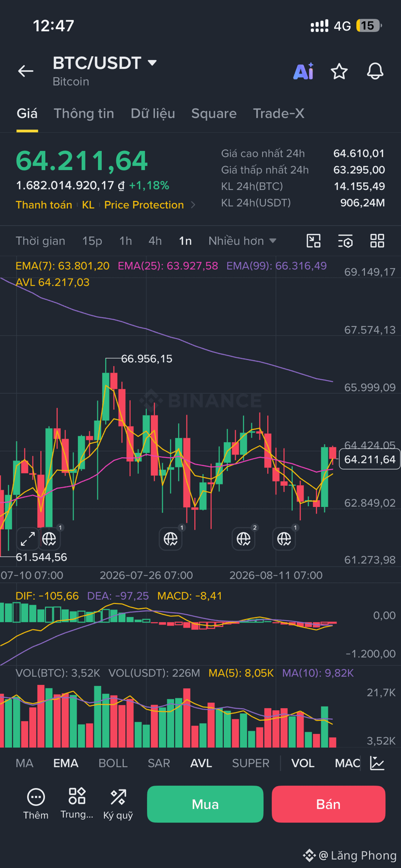Switch to the Thông tin tab

84,113
